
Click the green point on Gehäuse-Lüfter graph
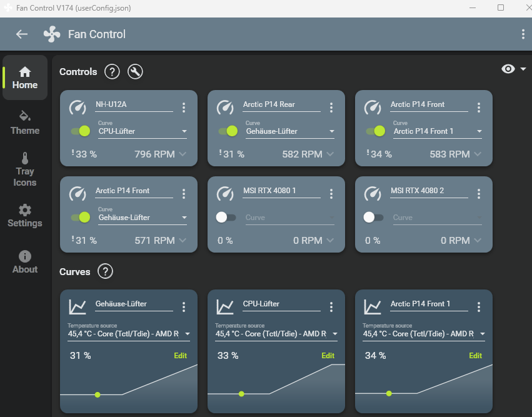click(98, 394)
